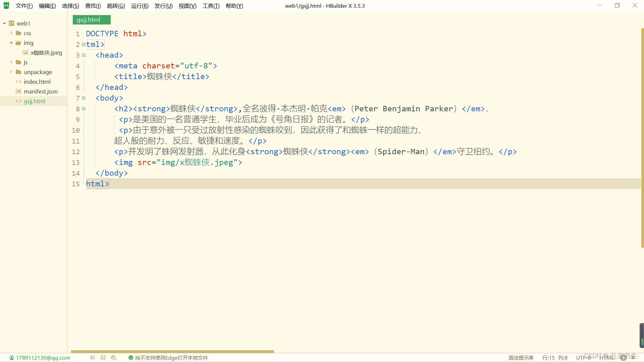Image resolution: width=644 pixels, height=362 pixels.
Task: Open the terminal icon in status bar
Action: coord(103,358)
